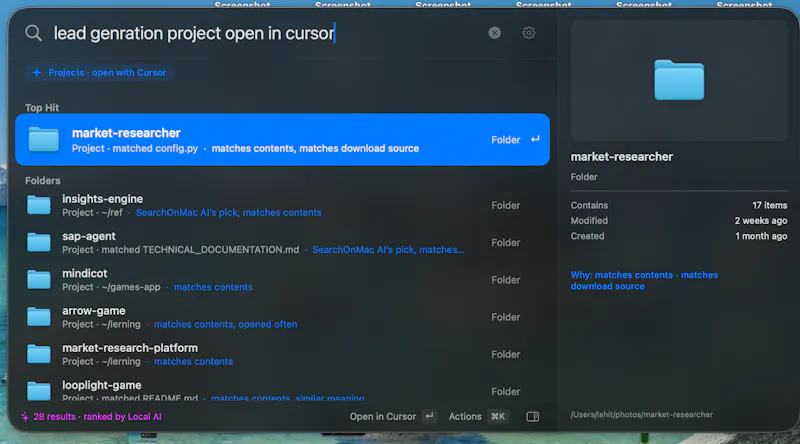This screenshot has height=444, width=800.
Task: Click the folder icon beside market-research-platform
Action: click(x=39, y=354)
